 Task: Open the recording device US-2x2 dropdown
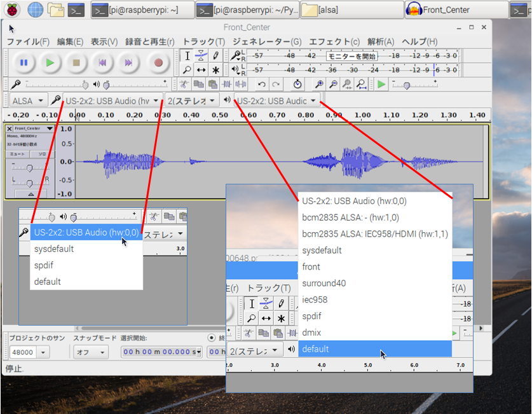[113, 100]
